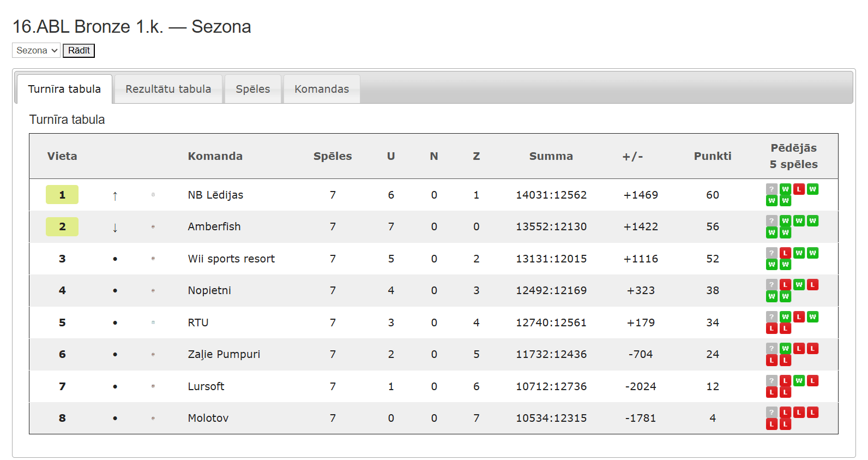Click the highlighted place 1 badge
The height and width of the screenshot is (460, 868).
click(x=62, y=195)
